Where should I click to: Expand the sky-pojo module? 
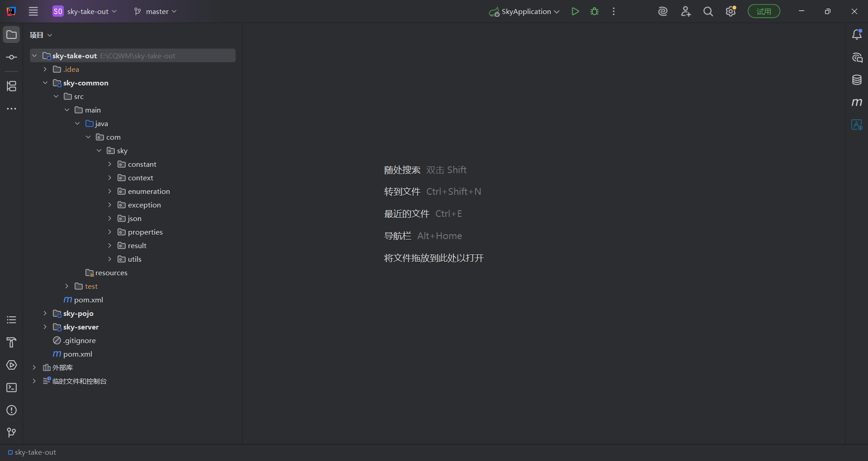pyautogui.click(x=45, y=313)
